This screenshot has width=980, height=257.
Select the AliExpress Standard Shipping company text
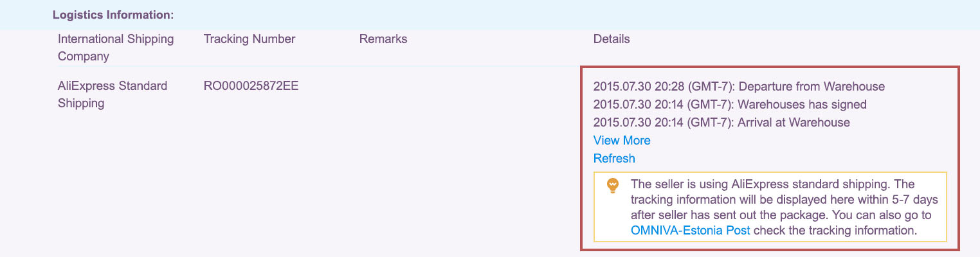click(112, 94)
